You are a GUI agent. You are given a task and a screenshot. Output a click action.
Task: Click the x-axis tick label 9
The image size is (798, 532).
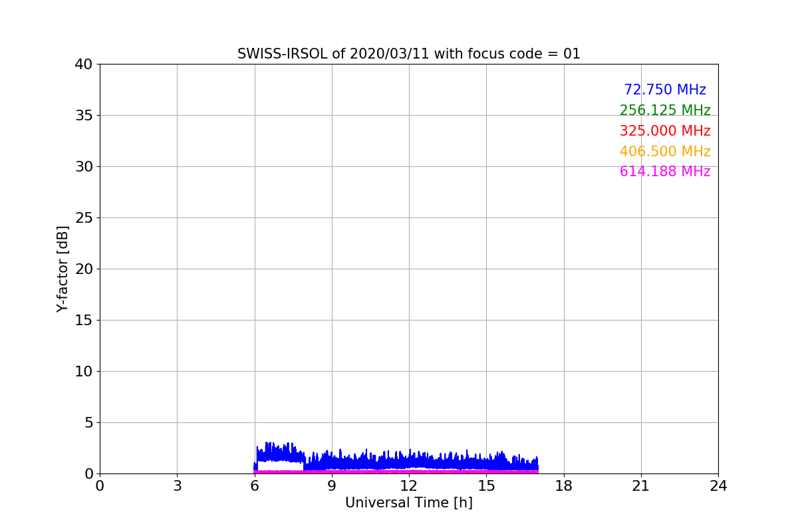tap(332, 486)
